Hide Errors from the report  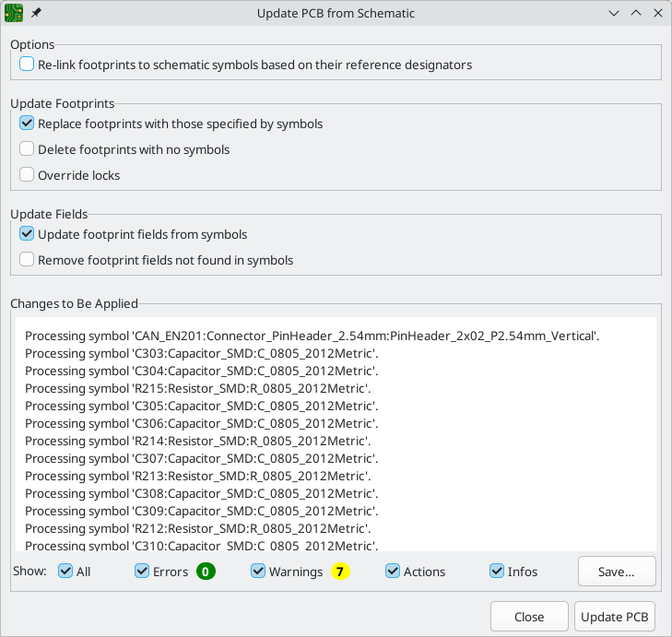142,572
